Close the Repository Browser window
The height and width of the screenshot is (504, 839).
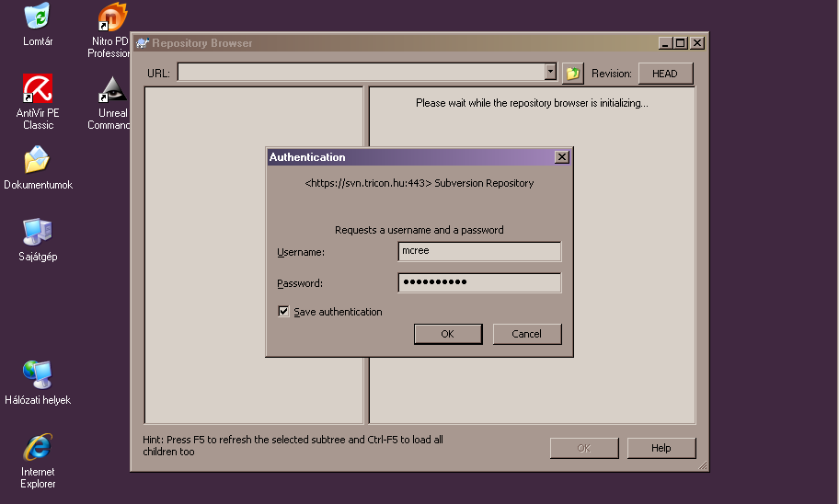[697, 43]
